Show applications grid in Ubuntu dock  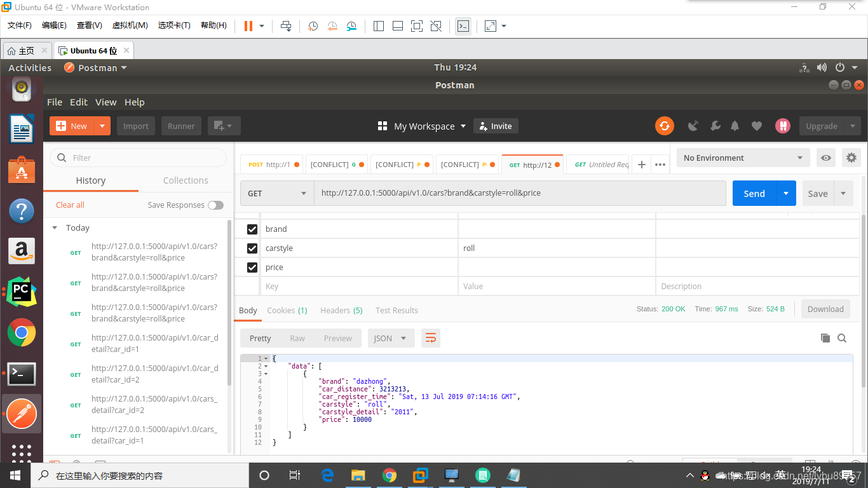(x=22, y=452)
